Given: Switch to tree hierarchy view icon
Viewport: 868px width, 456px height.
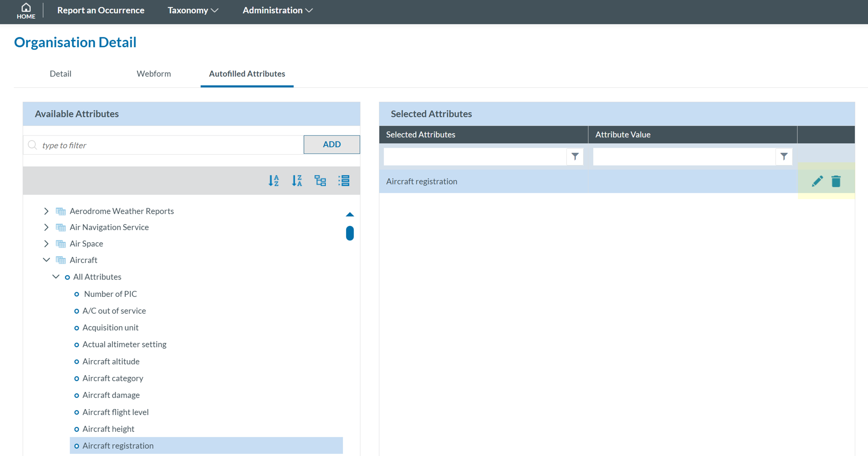Looking at the screenshot, I should tap(320, 180).
